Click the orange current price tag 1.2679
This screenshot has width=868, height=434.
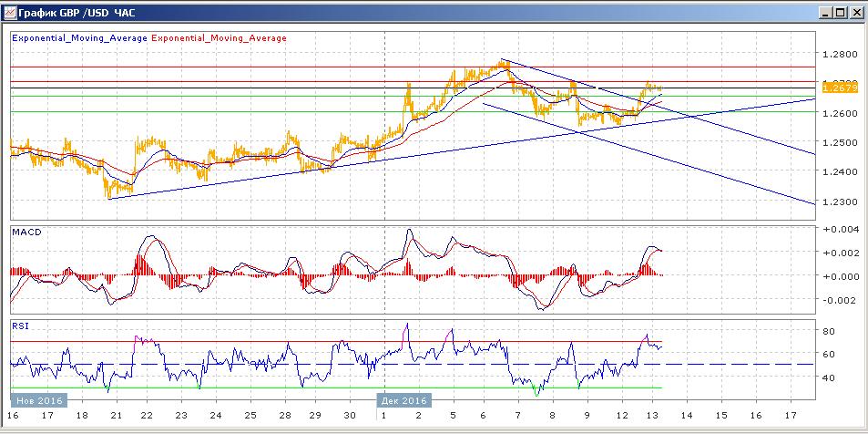click(840, 87)
